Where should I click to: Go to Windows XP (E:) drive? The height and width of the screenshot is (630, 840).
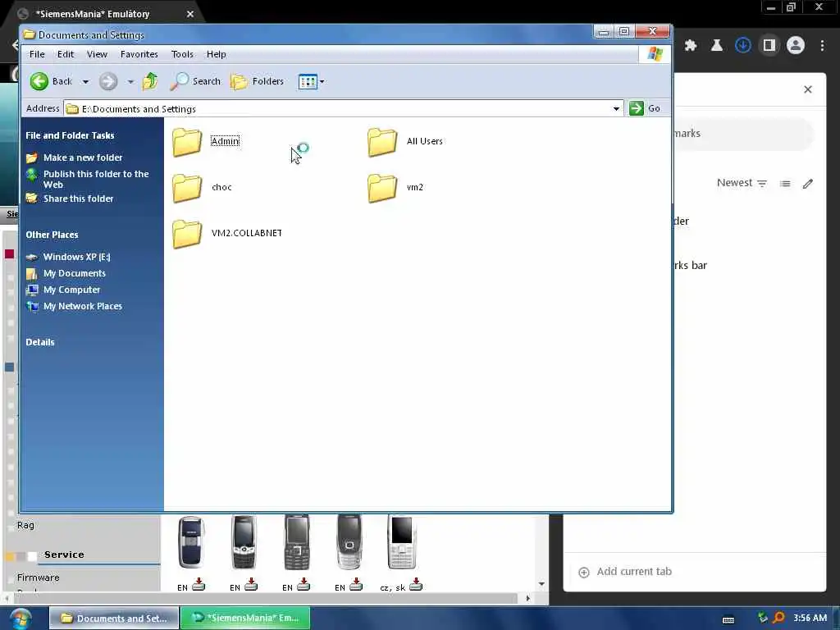coord(68,257)
